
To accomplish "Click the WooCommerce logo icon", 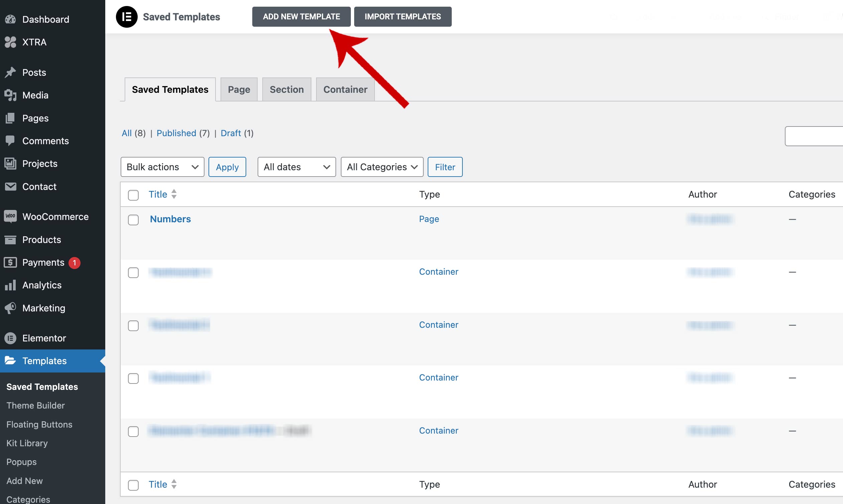I will tap(10, 216).
